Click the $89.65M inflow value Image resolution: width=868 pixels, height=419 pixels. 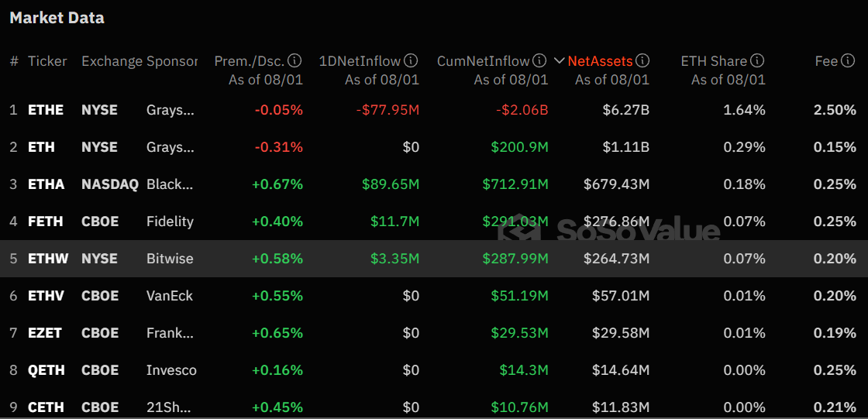[391, 184]
